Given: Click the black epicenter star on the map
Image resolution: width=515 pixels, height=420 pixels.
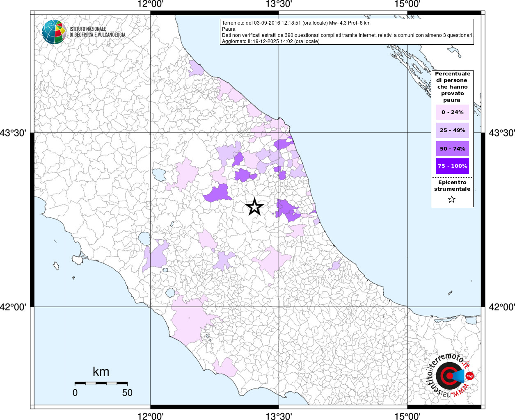Looking at the screenshot, I should click(x=254, y=207).
